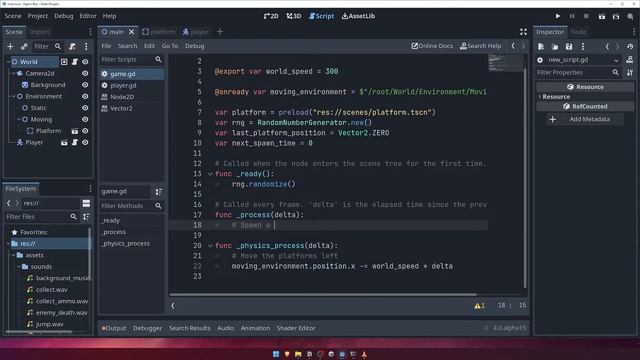The width and height of the screenshot is (640, 360).
Task: Sort files in FileSystem dock
Action: click(86, 217)
